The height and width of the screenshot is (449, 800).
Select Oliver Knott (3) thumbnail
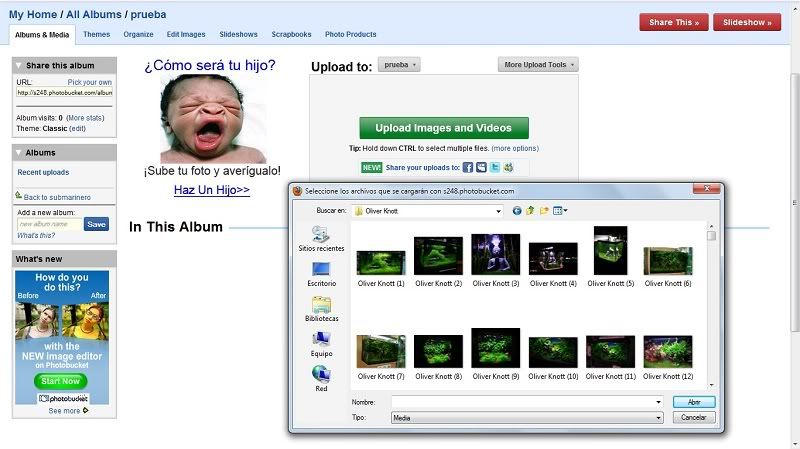pos(495,254)
